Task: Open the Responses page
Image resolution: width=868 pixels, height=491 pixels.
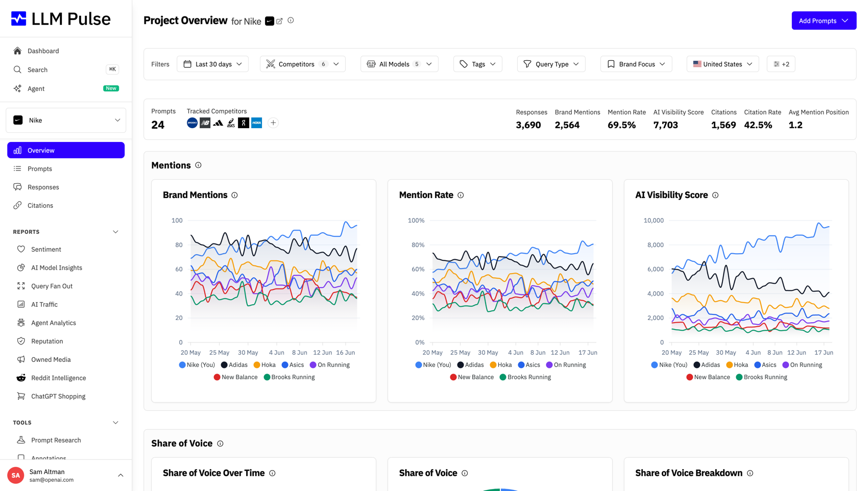Action: (66, 187)
